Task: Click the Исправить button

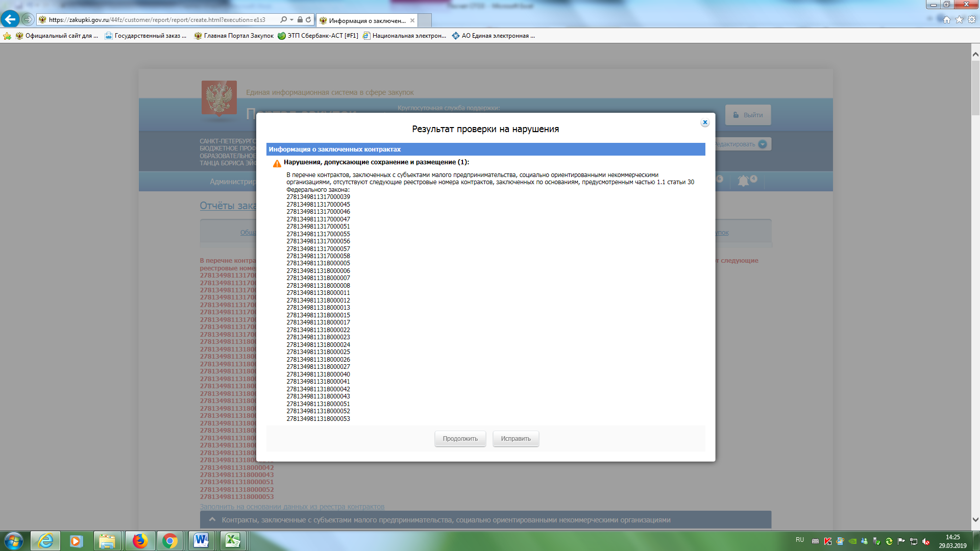Action: pyautogui.click(x=516, y=439)
